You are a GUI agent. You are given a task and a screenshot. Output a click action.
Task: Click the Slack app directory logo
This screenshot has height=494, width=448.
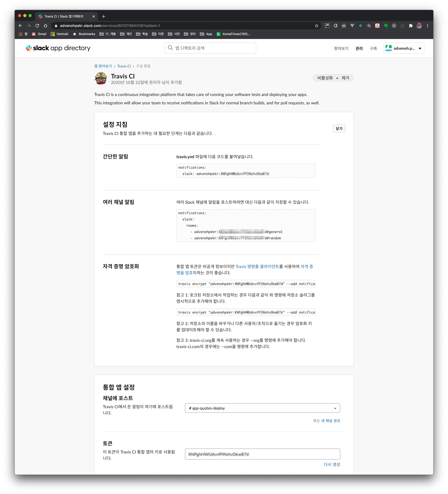58,48
